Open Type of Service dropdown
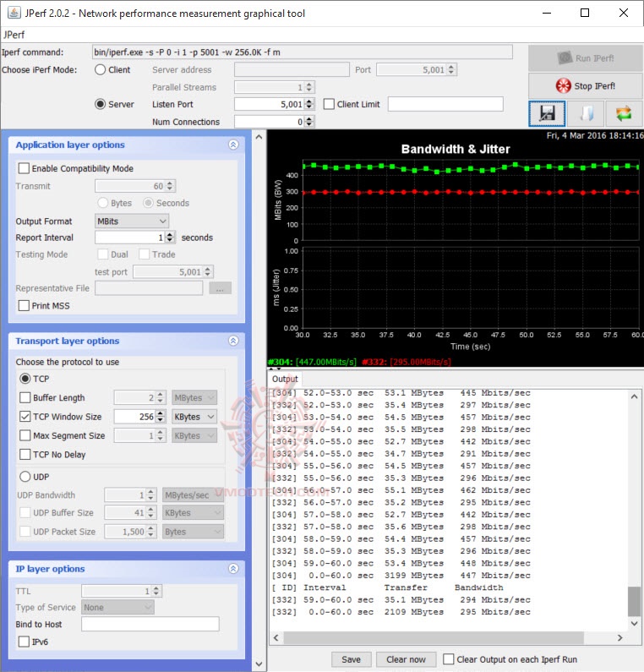 click(117, 607)
